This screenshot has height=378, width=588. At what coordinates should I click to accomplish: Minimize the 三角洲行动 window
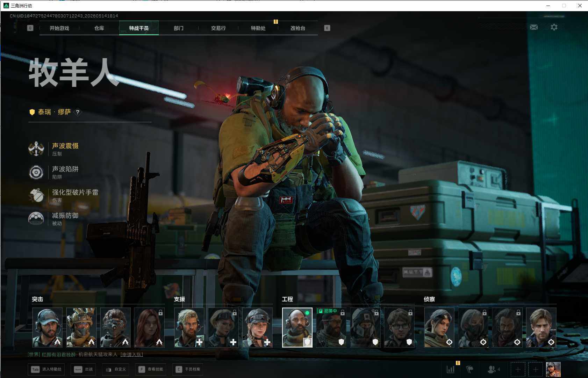pos(548,6)
